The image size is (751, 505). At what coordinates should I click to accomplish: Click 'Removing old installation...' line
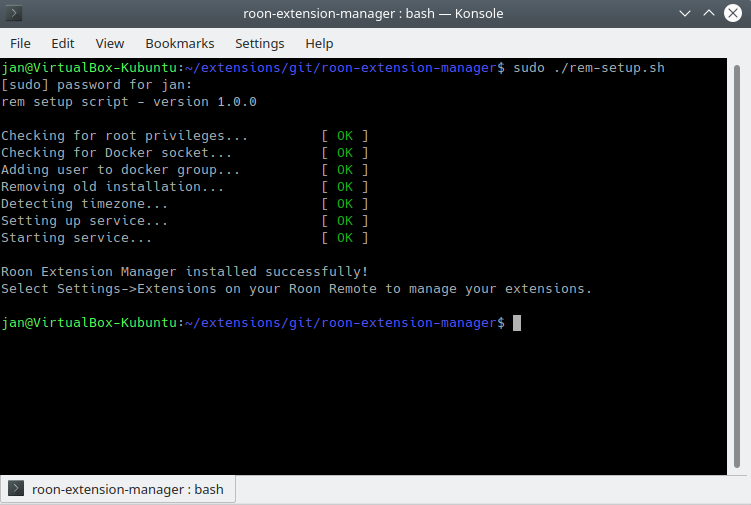click(x=112, y=187)
